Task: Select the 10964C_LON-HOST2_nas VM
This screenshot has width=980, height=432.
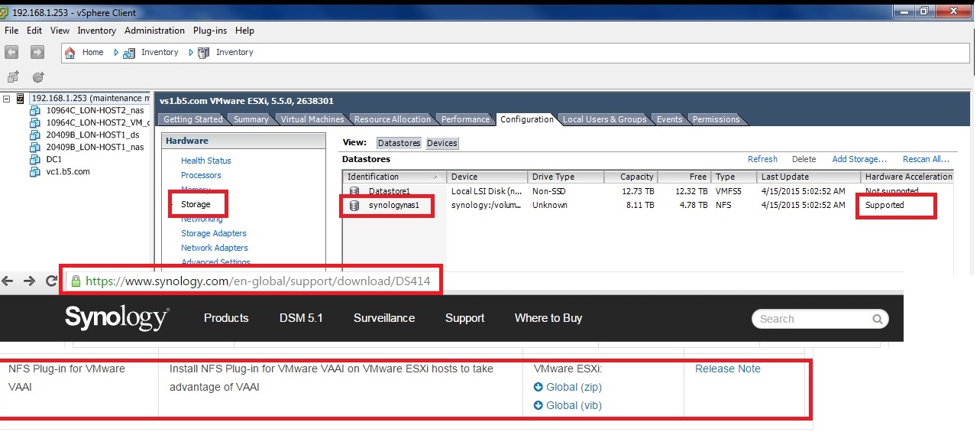Action: point(95,111)
